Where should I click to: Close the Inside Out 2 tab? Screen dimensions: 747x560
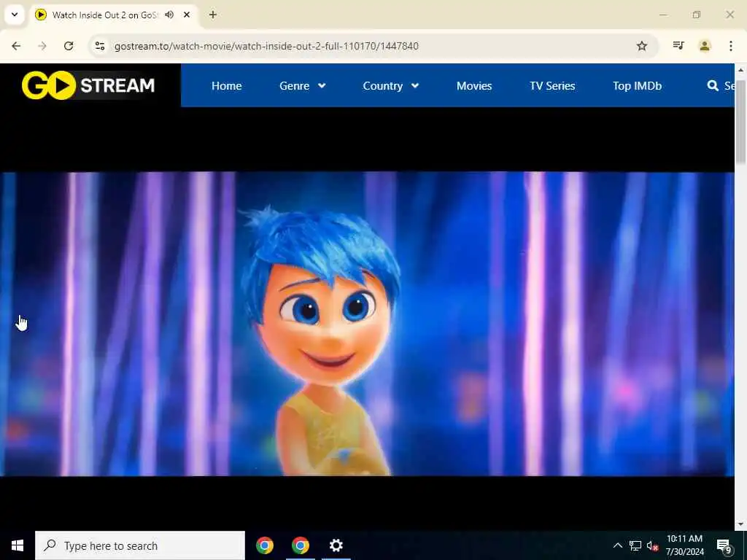point(187,15)
